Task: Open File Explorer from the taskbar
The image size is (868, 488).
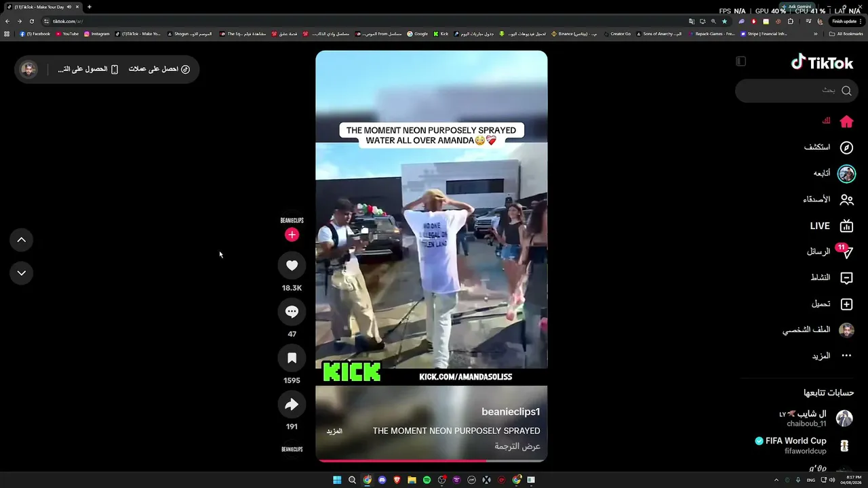Action: pos(412,480)
